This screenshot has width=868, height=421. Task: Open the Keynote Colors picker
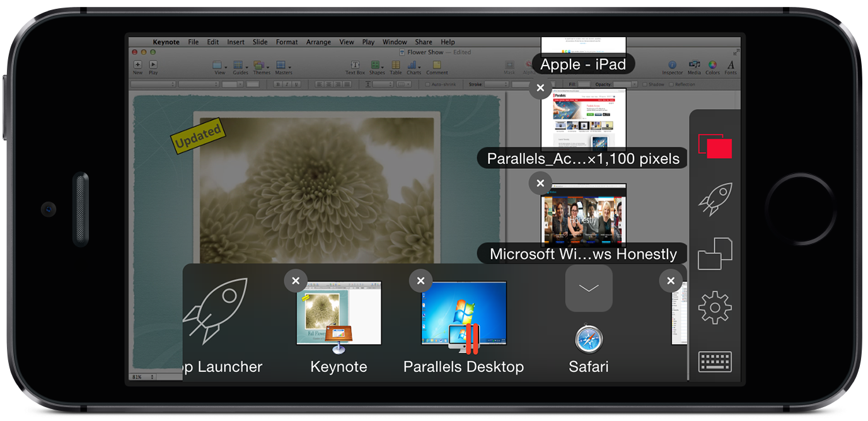[712, 66]
